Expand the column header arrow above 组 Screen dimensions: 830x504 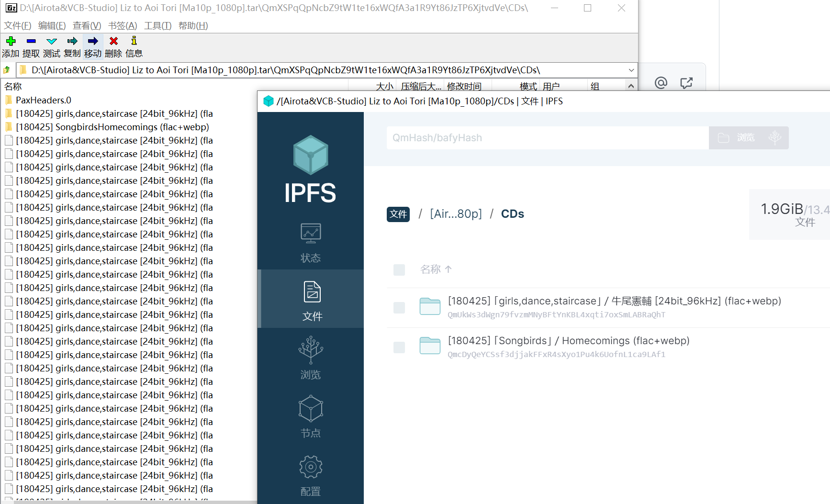pos(631,86)
